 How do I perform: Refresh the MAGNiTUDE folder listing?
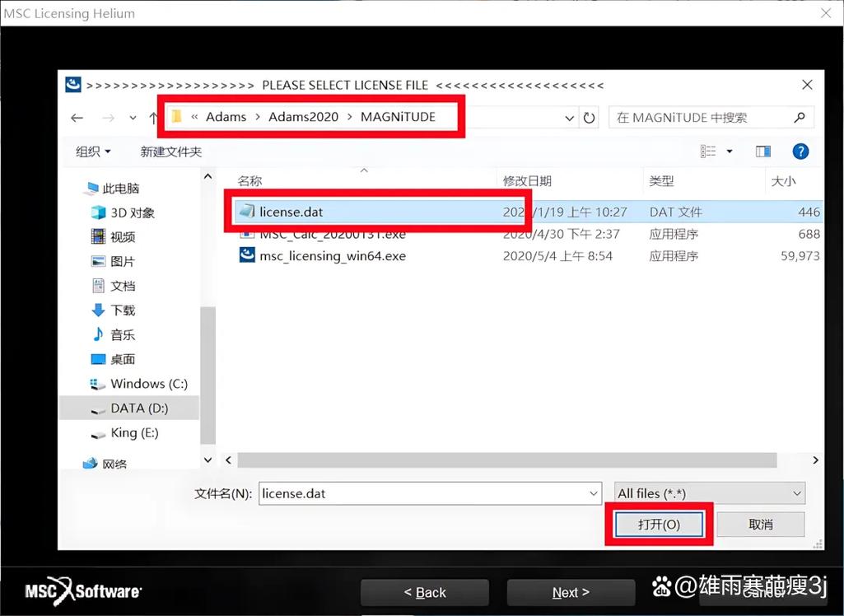pos(589,118)
